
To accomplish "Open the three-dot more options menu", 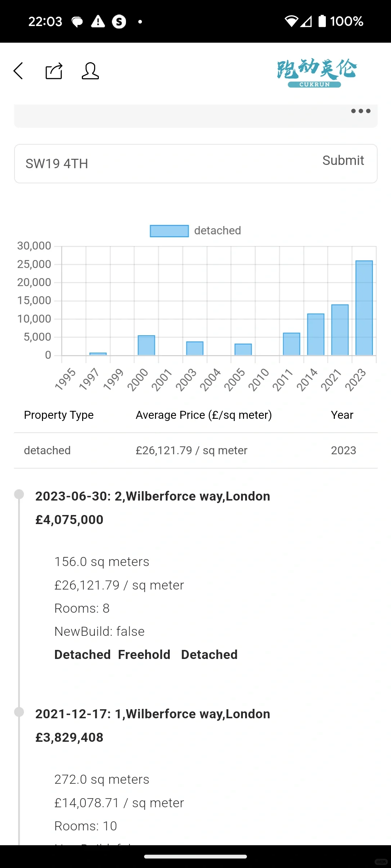I will click(361, 111).
